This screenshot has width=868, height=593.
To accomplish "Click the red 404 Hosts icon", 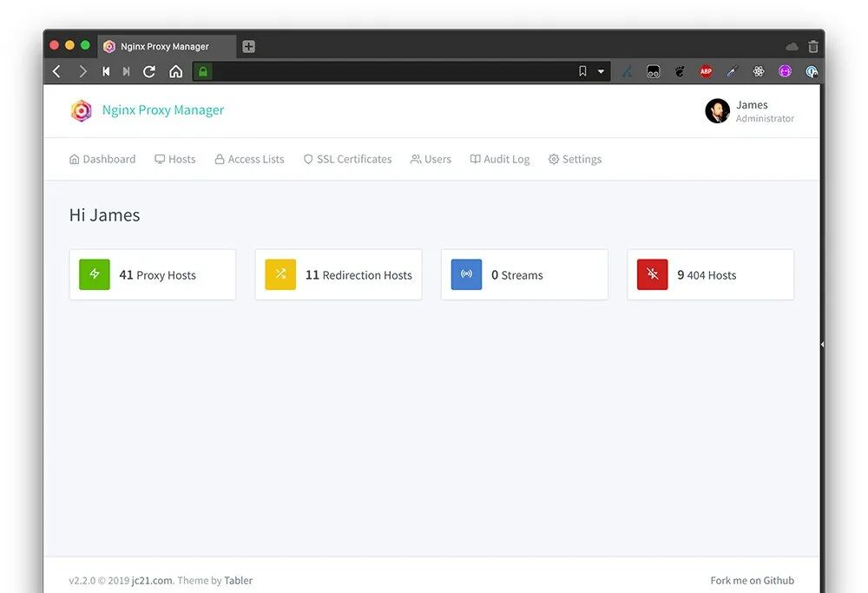I will pos(653,274).
